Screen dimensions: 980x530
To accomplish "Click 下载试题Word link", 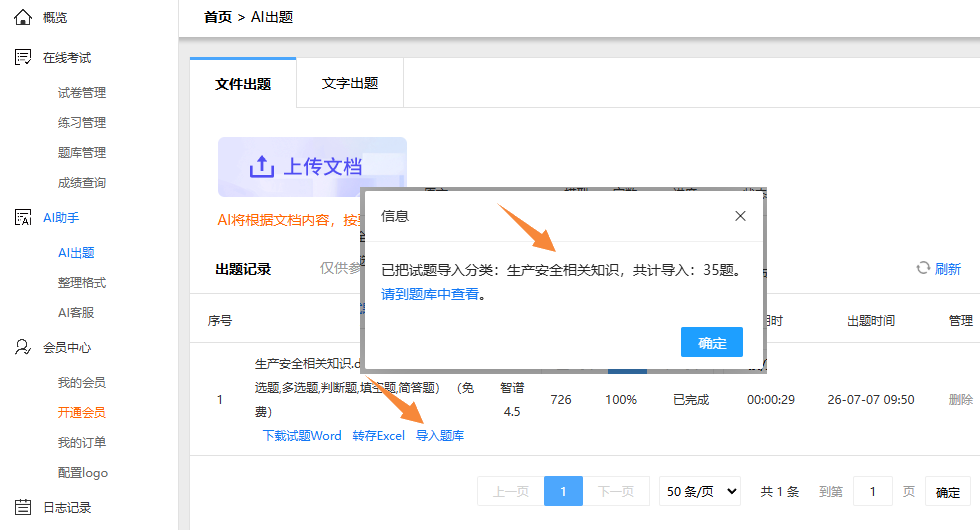I will [x=302, y=436].
